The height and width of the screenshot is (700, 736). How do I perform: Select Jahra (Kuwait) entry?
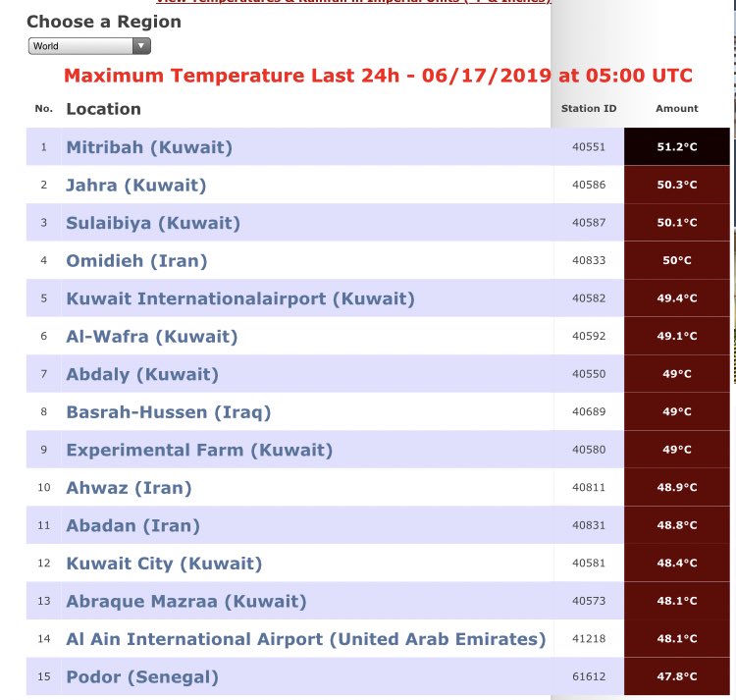(x=136, y=185)
